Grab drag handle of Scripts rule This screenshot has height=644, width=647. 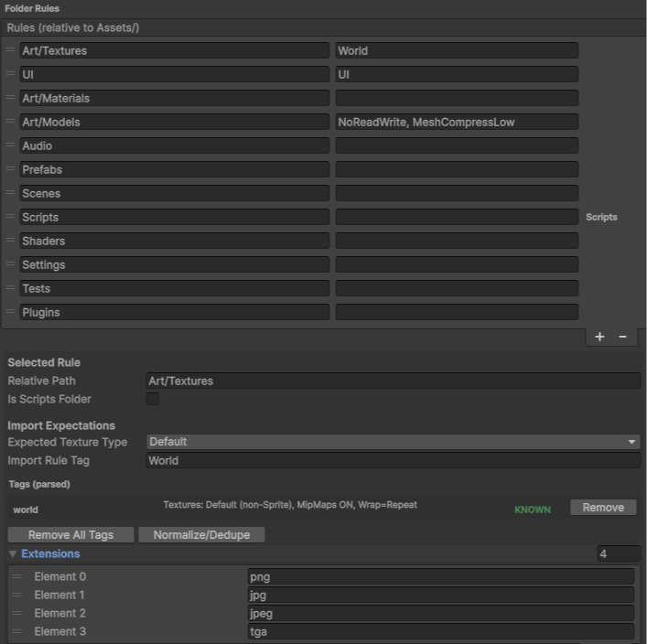point(10,216)
